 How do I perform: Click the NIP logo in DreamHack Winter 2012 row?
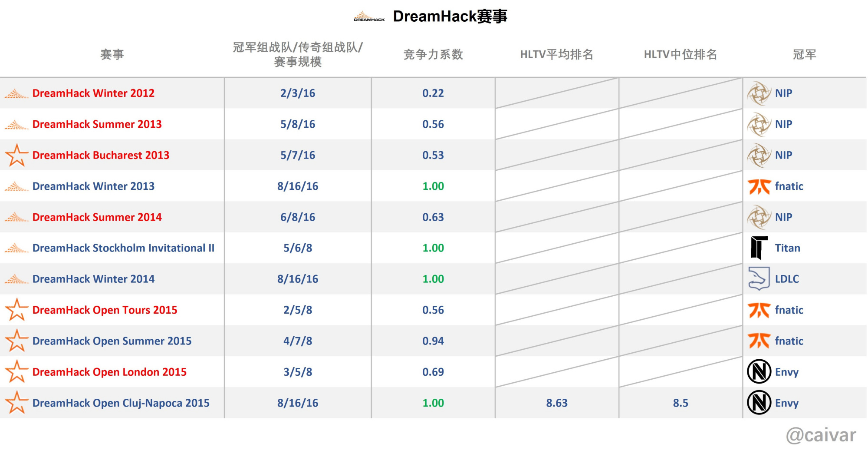(x=759, y=93)
